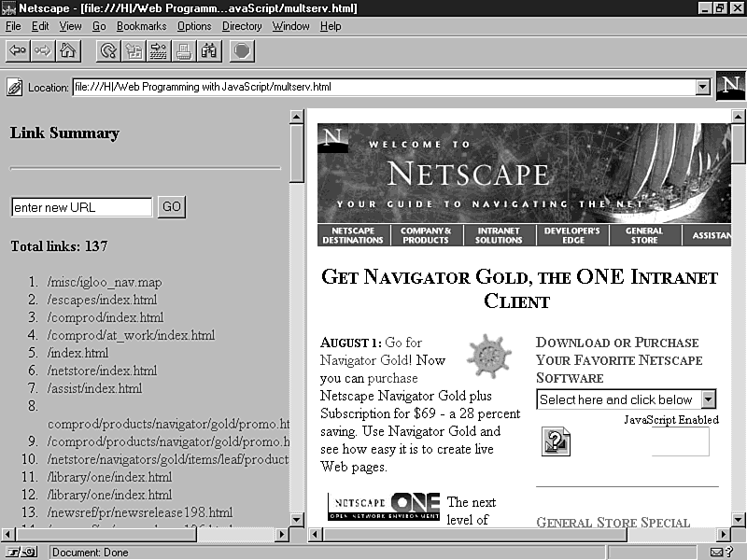The height and width of the screenshot is (560, 747).
Task: Open the 'Select here and click below' dropdown
Action: click(709, 399)
